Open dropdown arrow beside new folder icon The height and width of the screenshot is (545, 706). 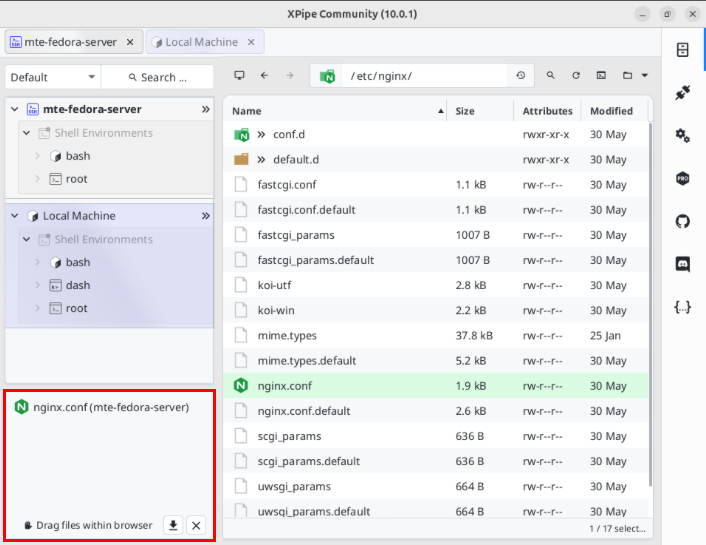pyautogui.click(x=645, y=75)
